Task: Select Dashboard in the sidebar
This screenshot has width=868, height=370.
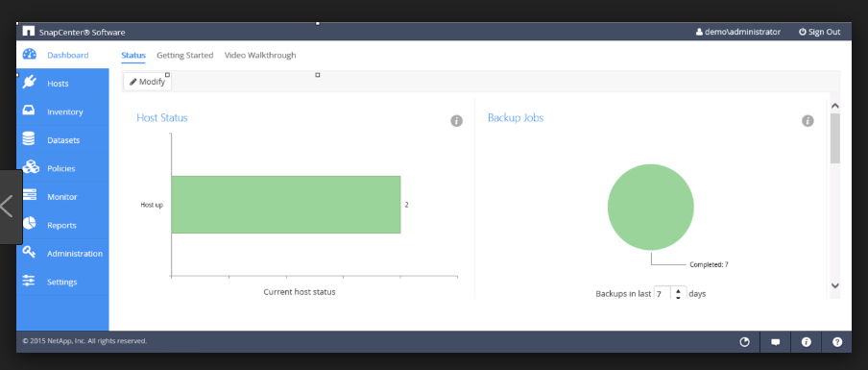Action: [x=67, y=56]
